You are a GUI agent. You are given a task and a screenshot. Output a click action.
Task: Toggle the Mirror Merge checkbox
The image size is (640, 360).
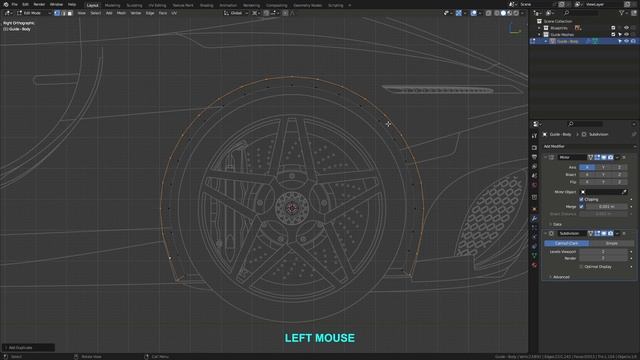coord(581,207)
